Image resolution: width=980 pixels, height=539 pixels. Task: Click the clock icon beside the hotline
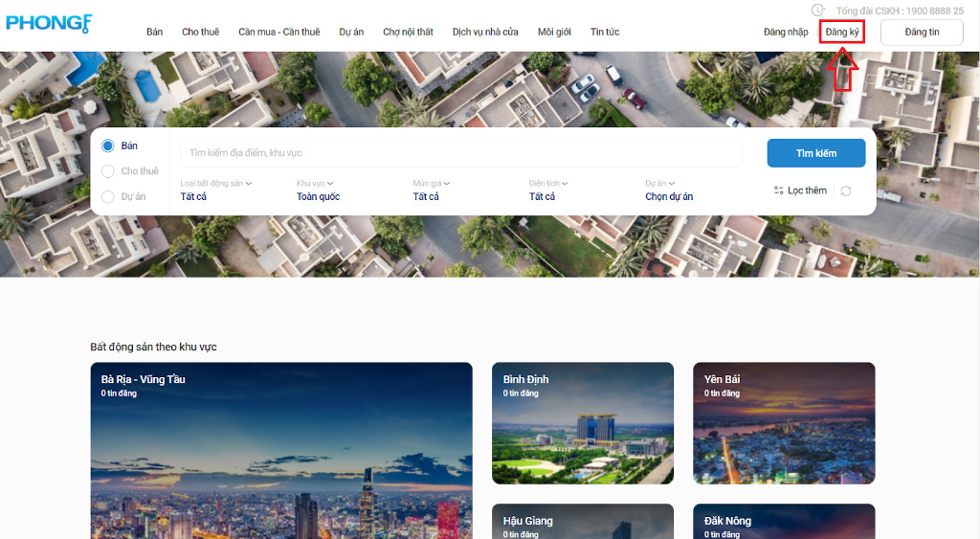pos(817,11)
